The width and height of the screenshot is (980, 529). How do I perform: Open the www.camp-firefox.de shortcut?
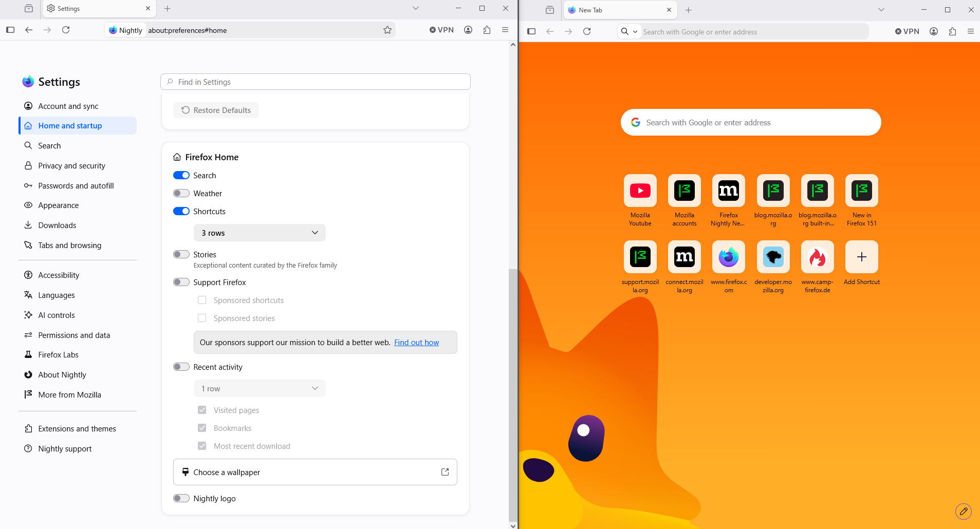point(818,267)
